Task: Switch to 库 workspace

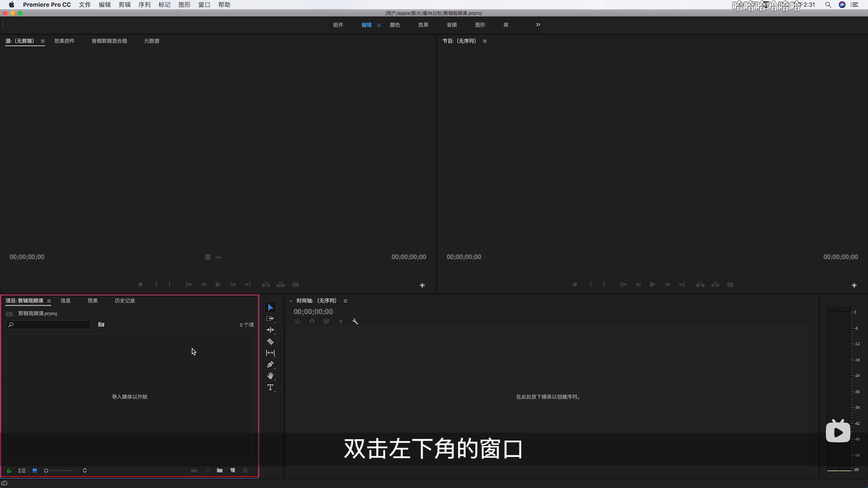Action: (506, 25)
